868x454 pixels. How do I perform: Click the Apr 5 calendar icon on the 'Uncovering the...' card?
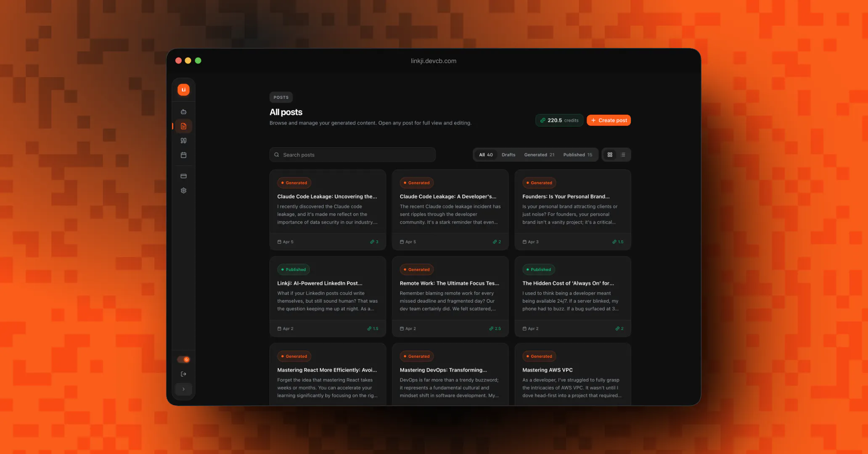click(279, 242)
